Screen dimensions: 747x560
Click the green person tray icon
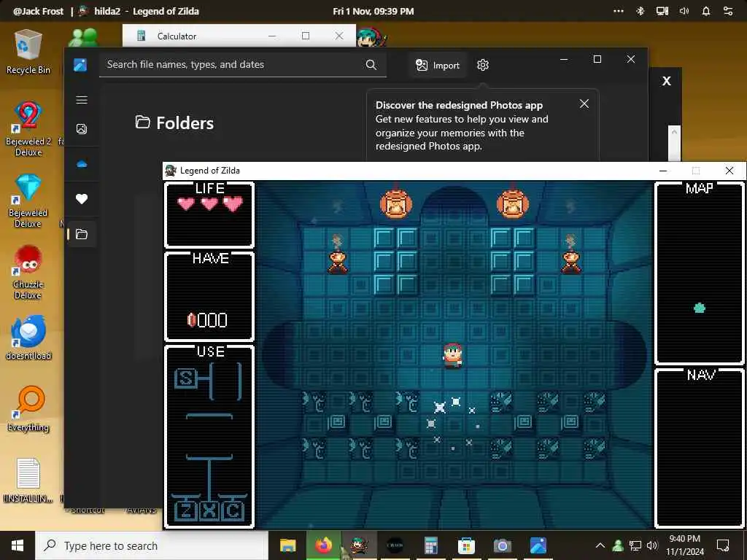coord(618,545)
